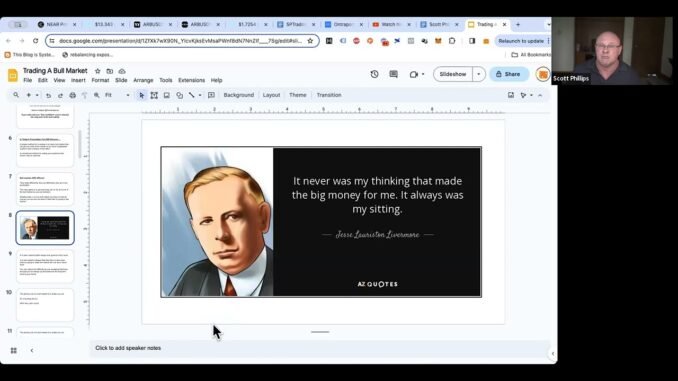Select slide 10 thumbnail
Viewport: 678px width, 381px height.
[x=45, y=305]
